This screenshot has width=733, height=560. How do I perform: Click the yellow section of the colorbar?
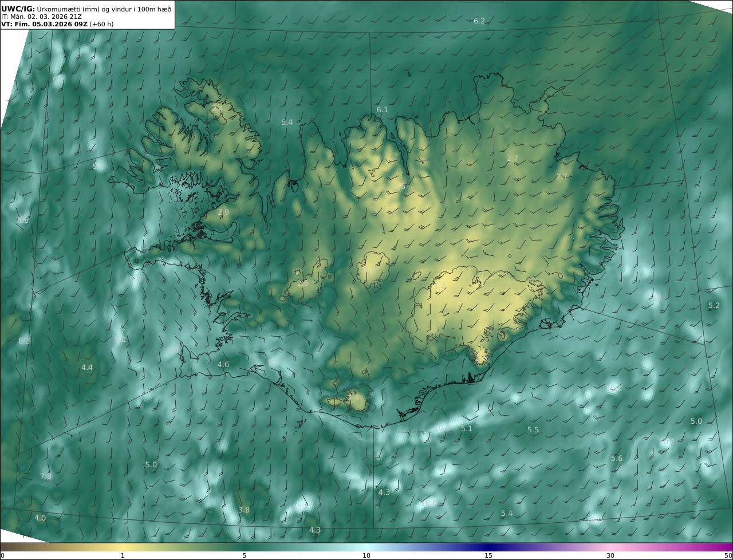tap(123, 547)
